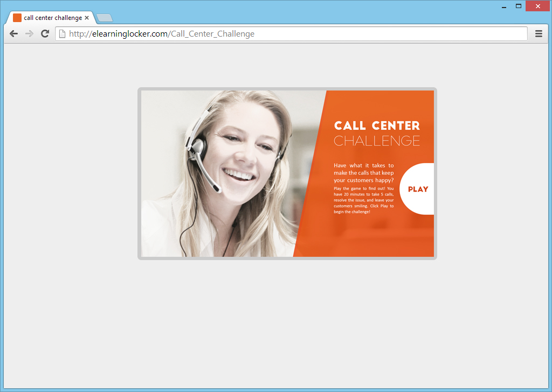Maximize the browser window
The width and height of the screenshot is (552, 392).
click(518, 6)
